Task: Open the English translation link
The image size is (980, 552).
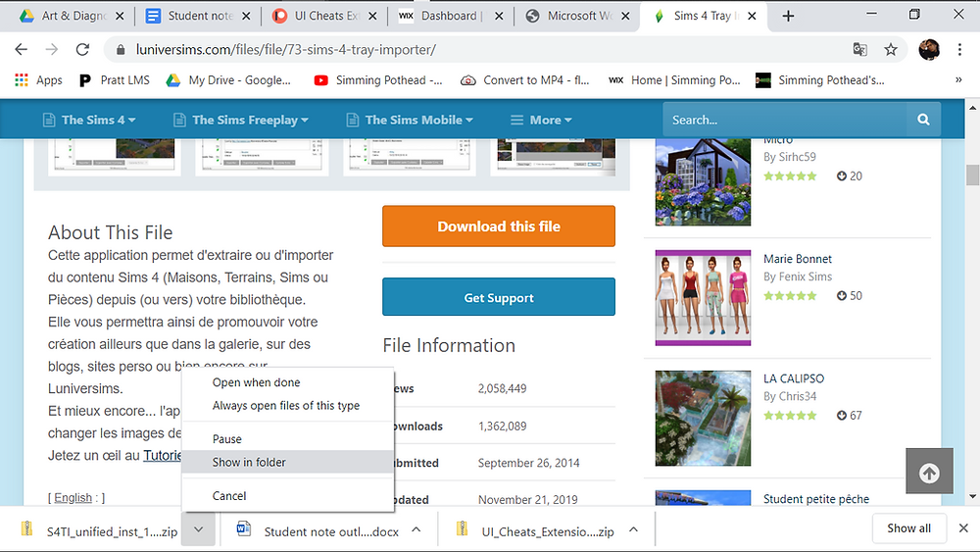Action: [x=73, y=498]
